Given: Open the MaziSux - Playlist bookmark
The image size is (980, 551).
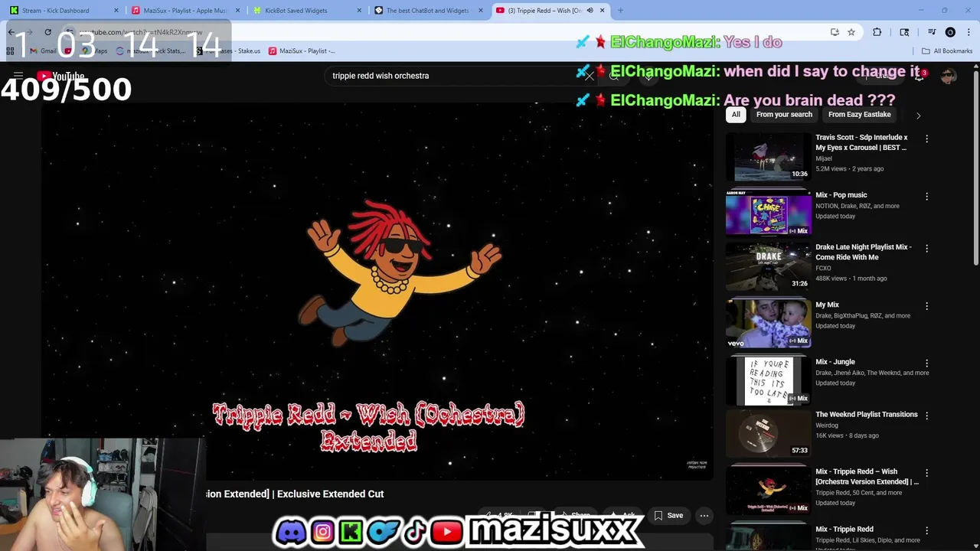Looking at the screenshot, I should [302, 51].
